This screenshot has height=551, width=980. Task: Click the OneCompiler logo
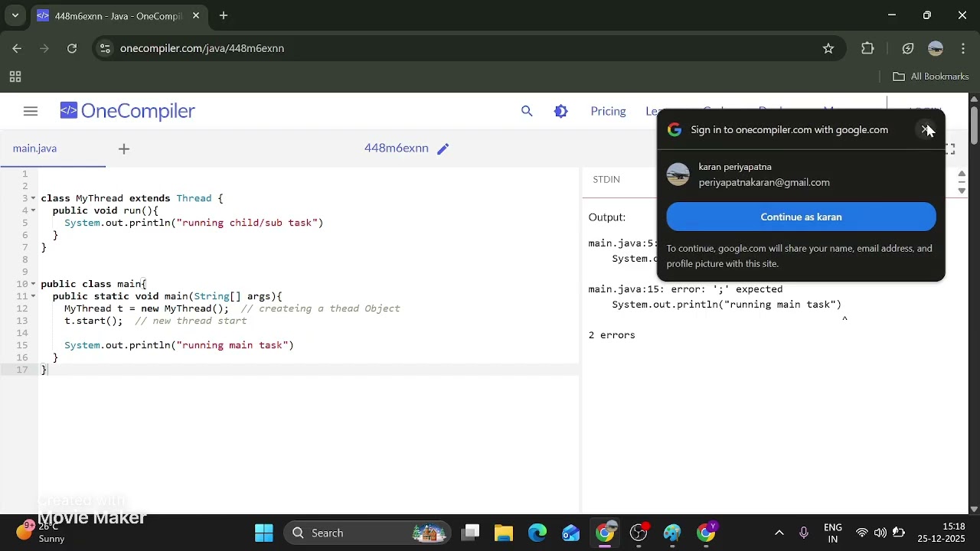tap(128, 112)
